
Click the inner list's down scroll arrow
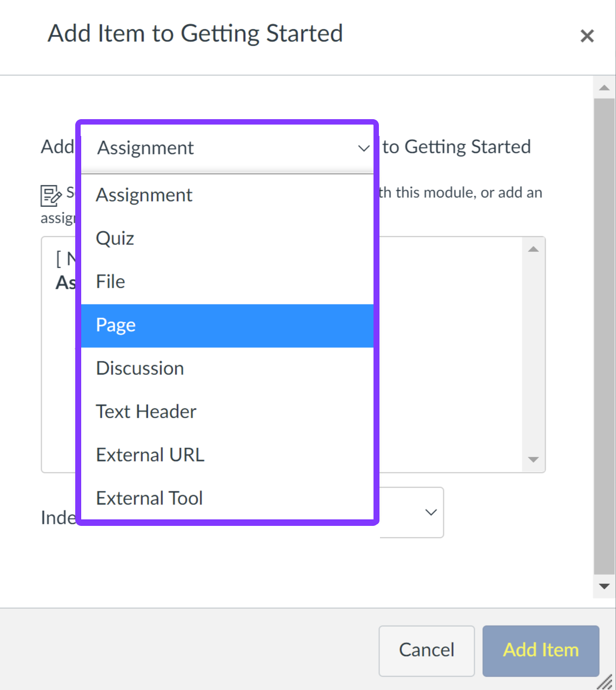[x=534, y=459]
